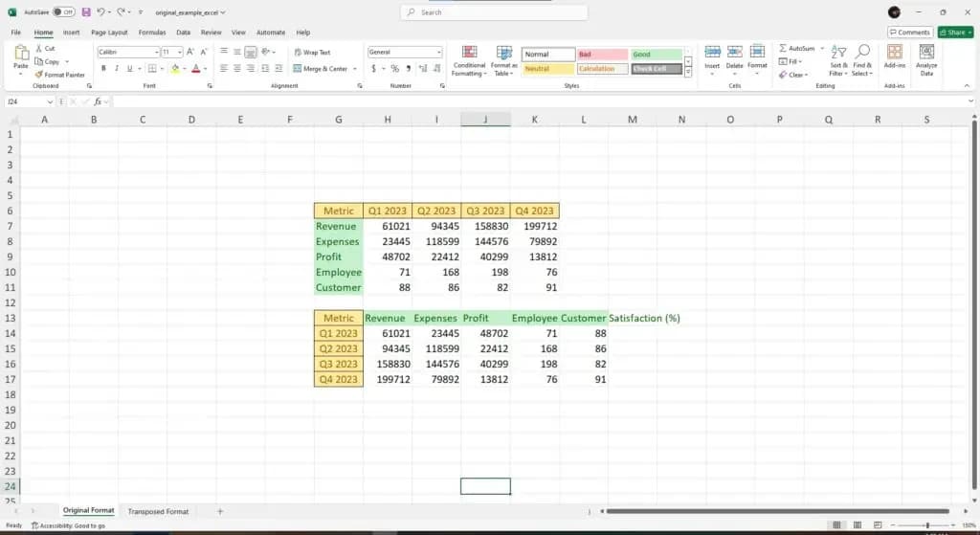Screen dimensions: 980x535
Task: Click the Align Right icon
Action: point(251,68)
